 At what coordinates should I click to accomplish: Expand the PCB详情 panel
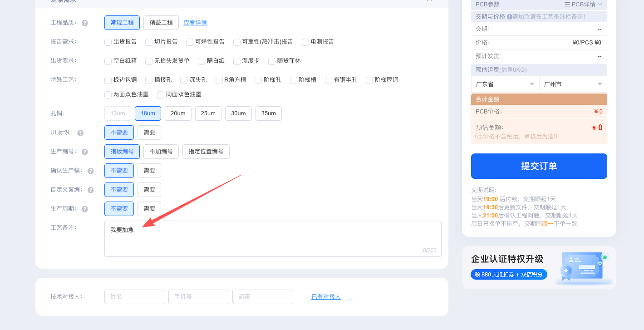[583, 5]
